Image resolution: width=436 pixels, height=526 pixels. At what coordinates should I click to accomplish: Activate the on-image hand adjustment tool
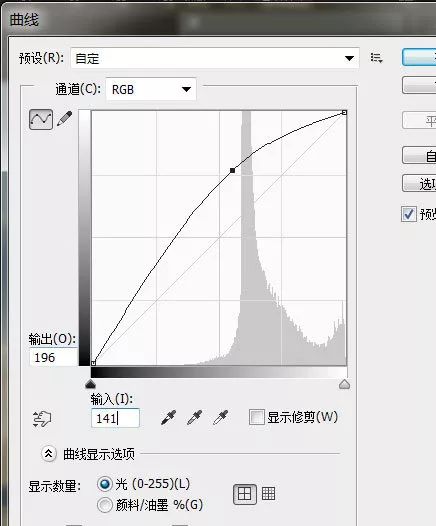pos(42,418)
